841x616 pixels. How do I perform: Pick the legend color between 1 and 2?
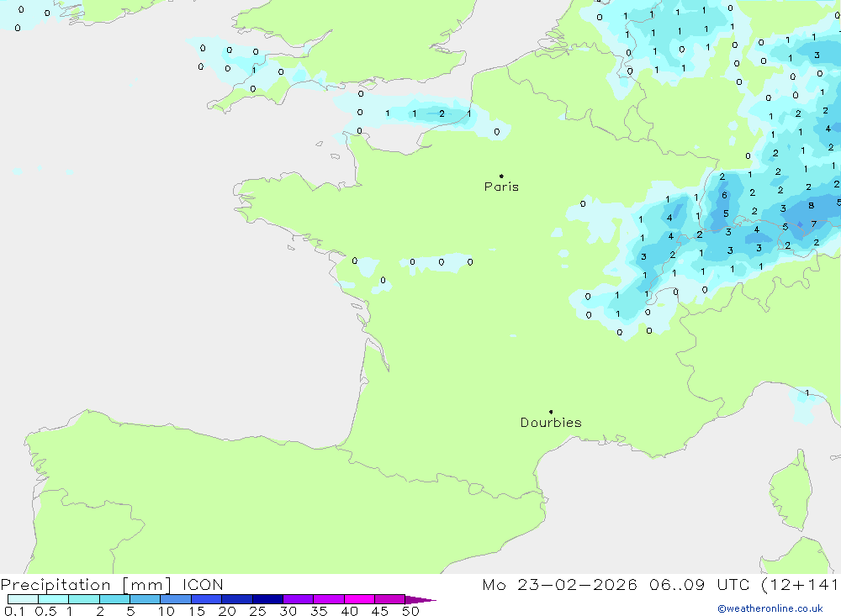[x=83, y=600]
